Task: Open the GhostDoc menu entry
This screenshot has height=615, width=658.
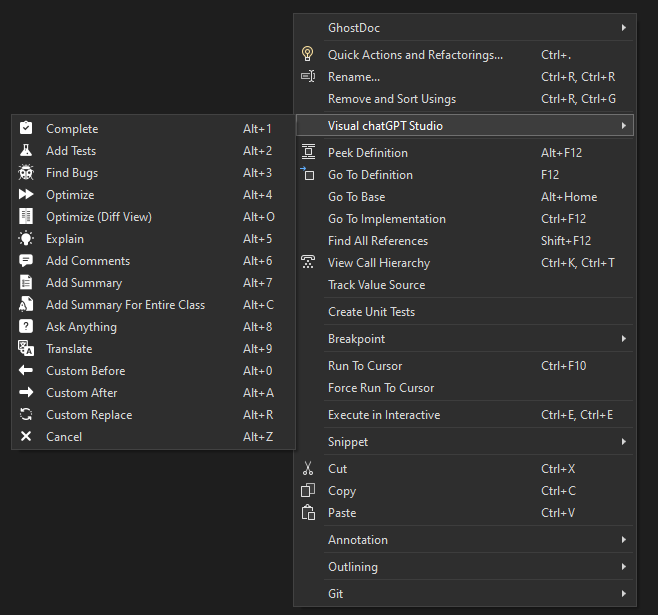Action: pyautogui.click(x=465, y=28)
